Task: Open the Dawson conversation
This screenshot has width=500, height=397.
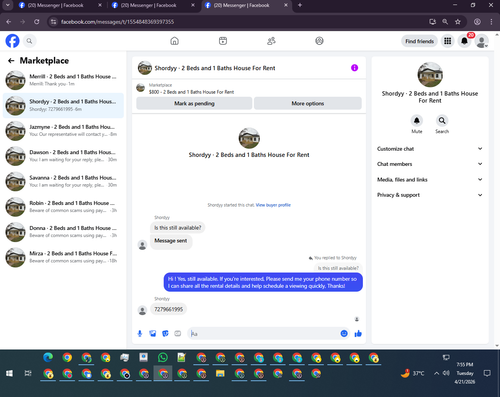Action: click(63, 156)
